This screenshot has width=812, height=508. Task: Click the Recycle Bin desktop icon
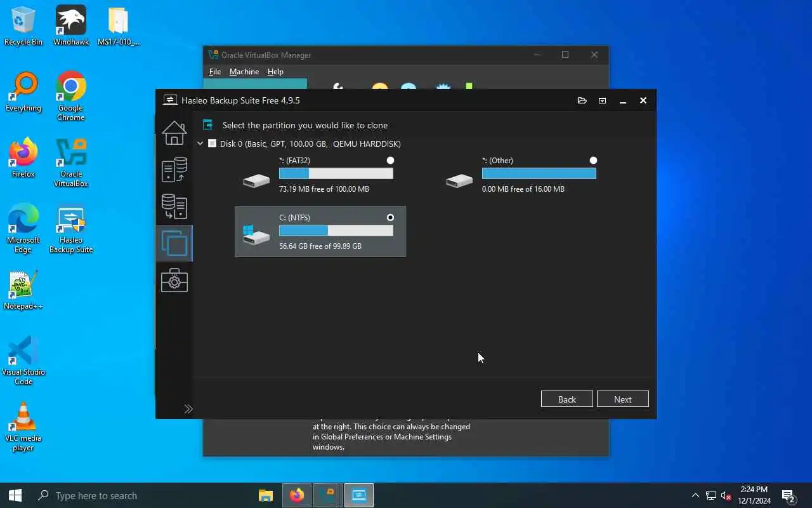(23, 26)
